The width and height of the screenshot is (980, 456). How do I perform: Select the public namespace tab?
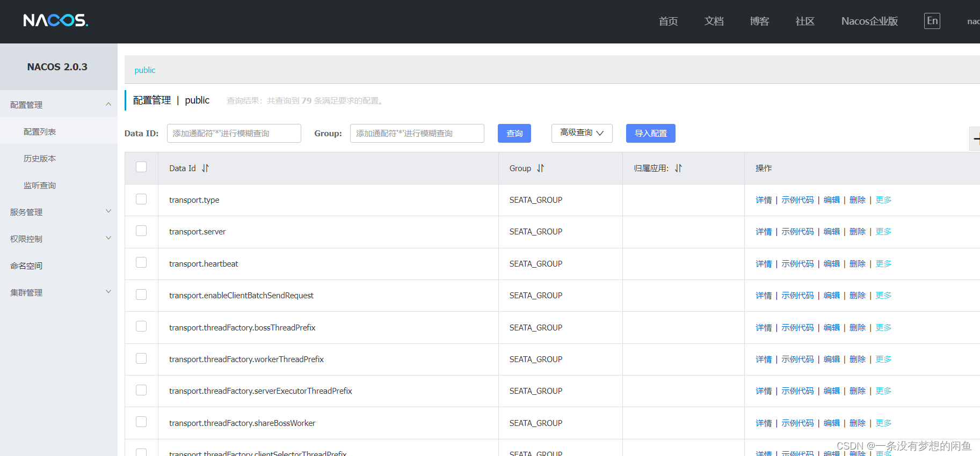(x=144, y=70)
